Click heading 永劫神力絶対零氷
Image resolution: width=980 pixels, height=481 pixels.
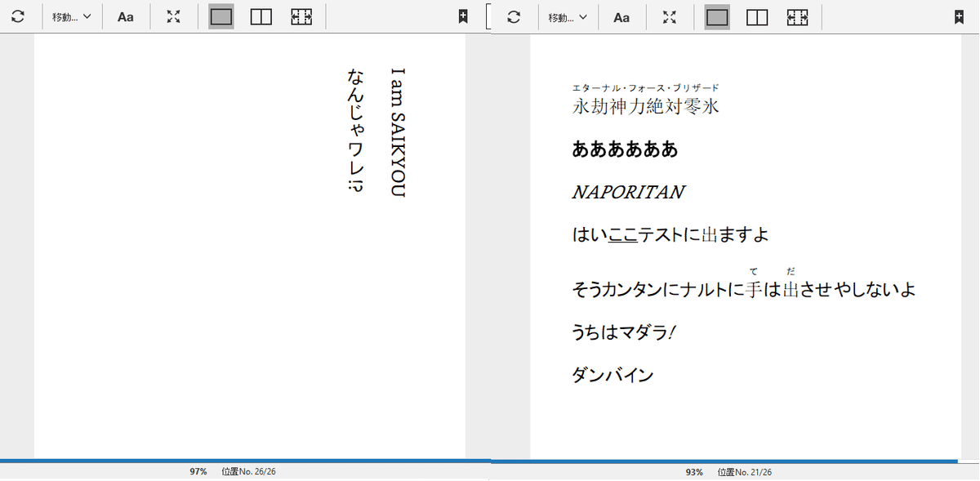tap(646, 106)
